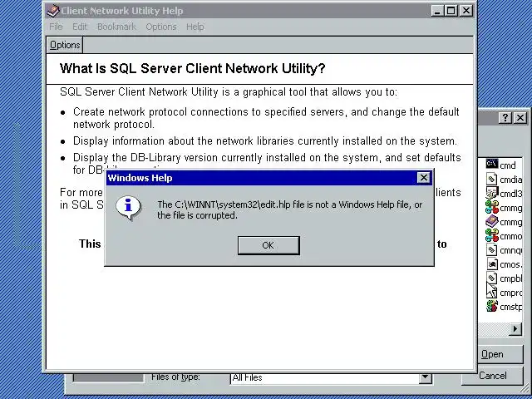Select the cmmo file icon
Image resolution: width=532 pixels, height=399 pixels.
491,236
